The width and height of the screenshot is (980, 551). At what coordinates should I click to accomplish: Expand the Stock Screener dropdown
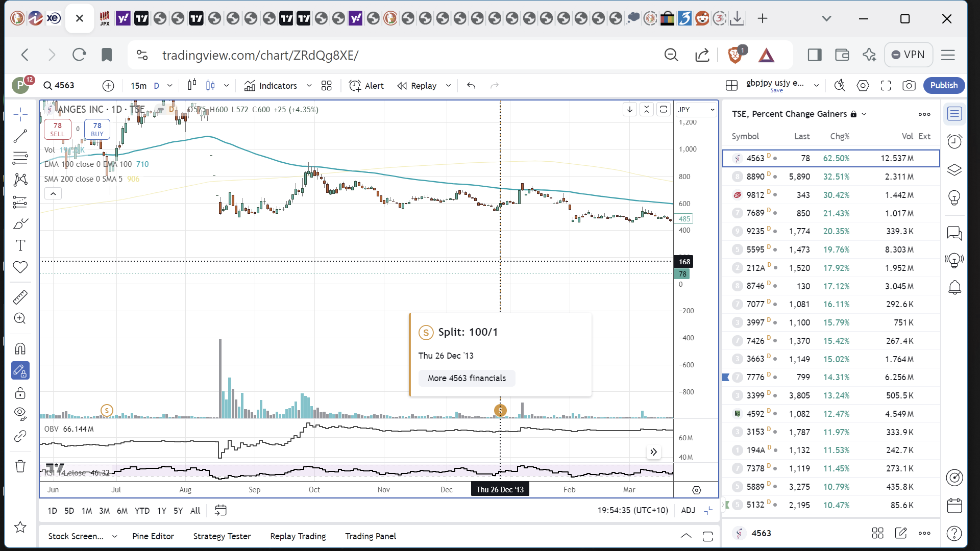114,536
